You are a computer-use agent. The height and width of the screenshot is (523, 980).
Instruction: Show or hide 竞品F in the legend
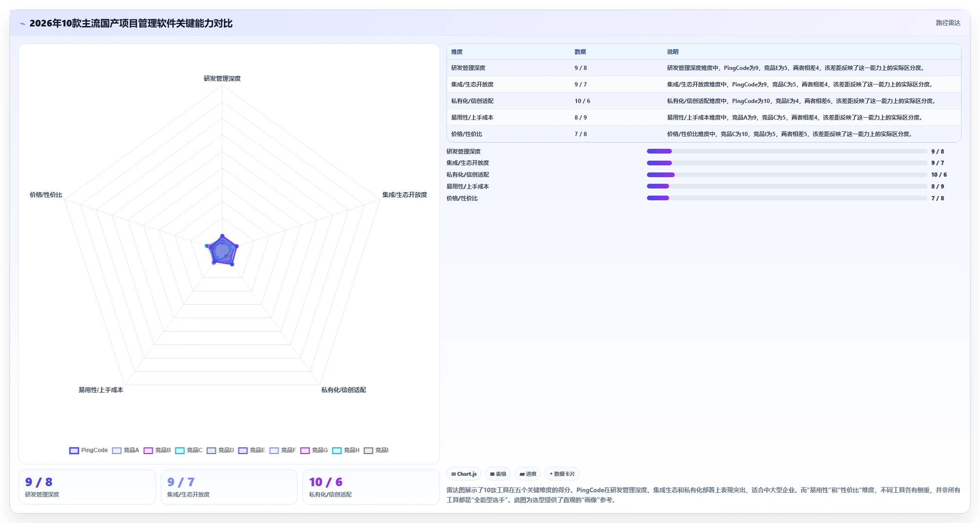click(283, 450)
